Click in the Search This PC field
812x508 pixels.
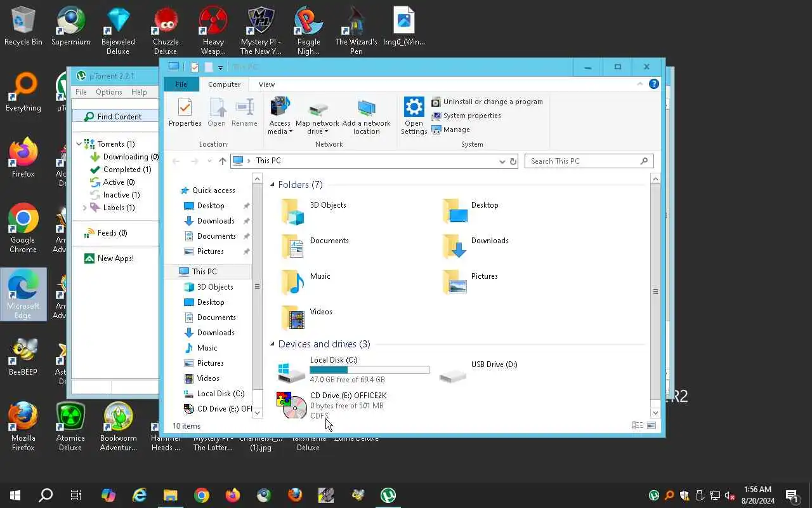(589, 161)
